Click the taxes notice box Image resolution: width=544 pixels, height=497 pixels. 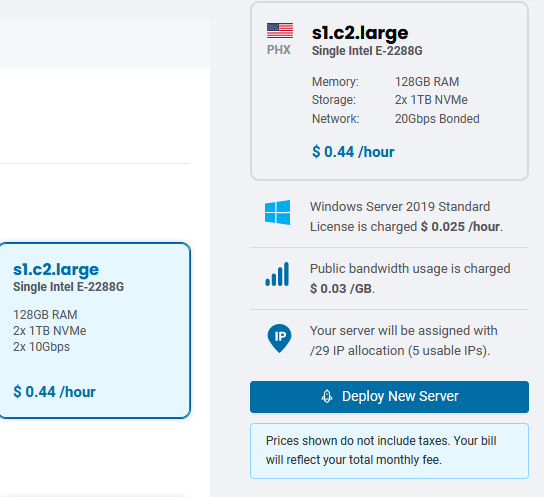coord(389,451)
